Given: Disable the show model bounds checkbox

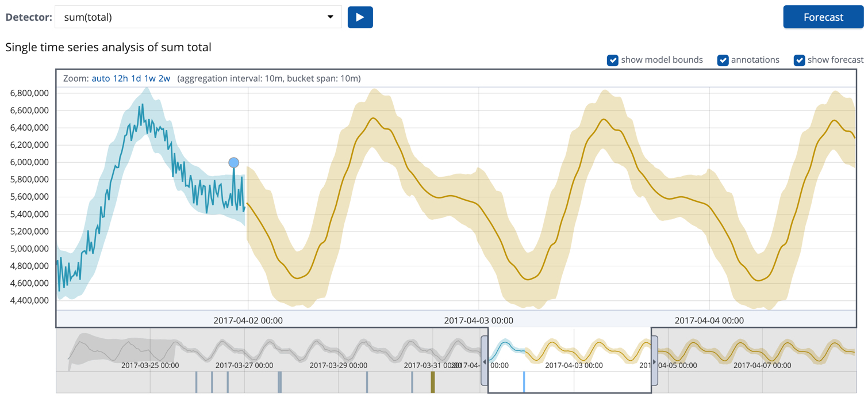Looking at the screenshot, I should tap(613, 60).
